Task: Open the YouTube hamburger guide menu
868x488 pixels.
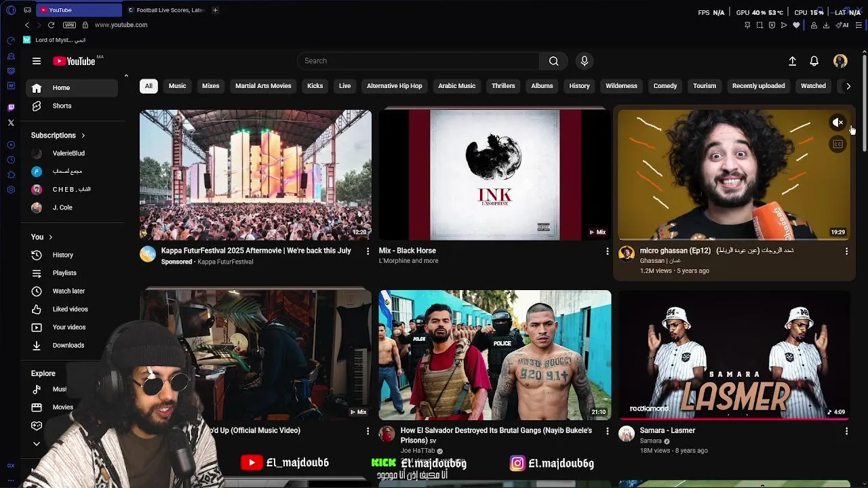Action: pos(37,61)
